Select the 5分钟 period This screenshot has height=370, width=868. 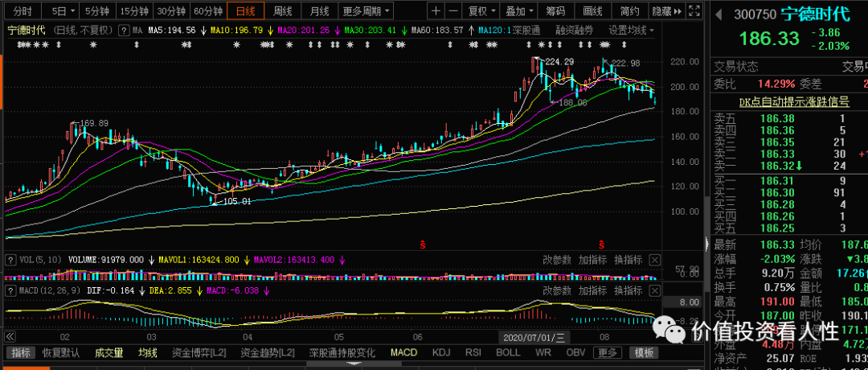tap(97, 10)
